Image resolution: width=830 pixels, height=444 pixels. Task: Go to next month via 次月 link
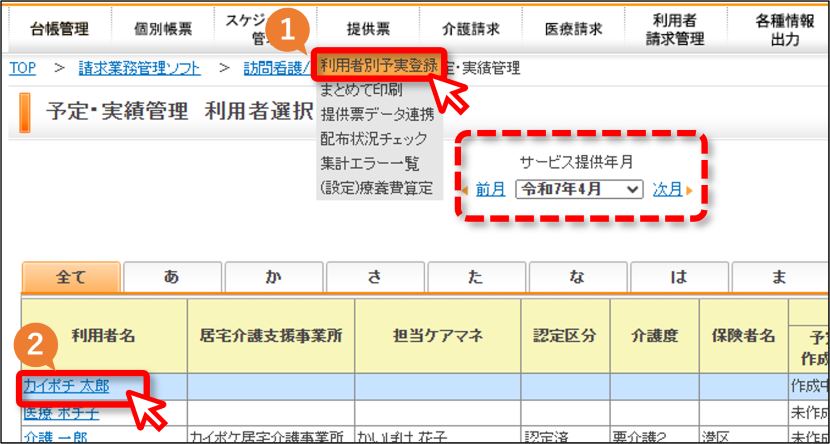point(667,189)
